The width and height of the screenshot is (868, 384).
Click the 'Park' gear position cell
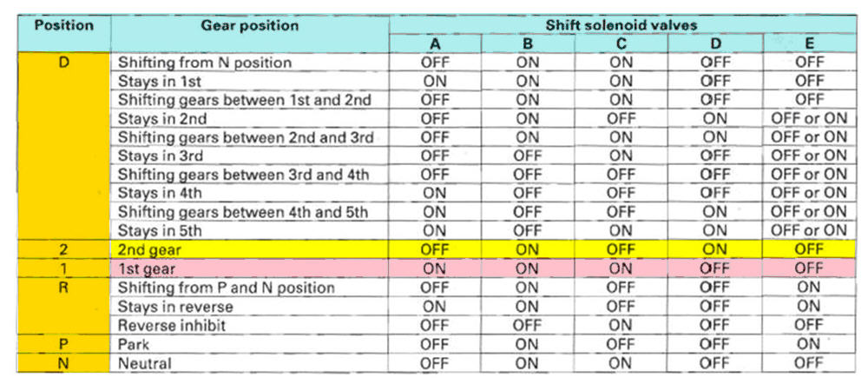134,344
